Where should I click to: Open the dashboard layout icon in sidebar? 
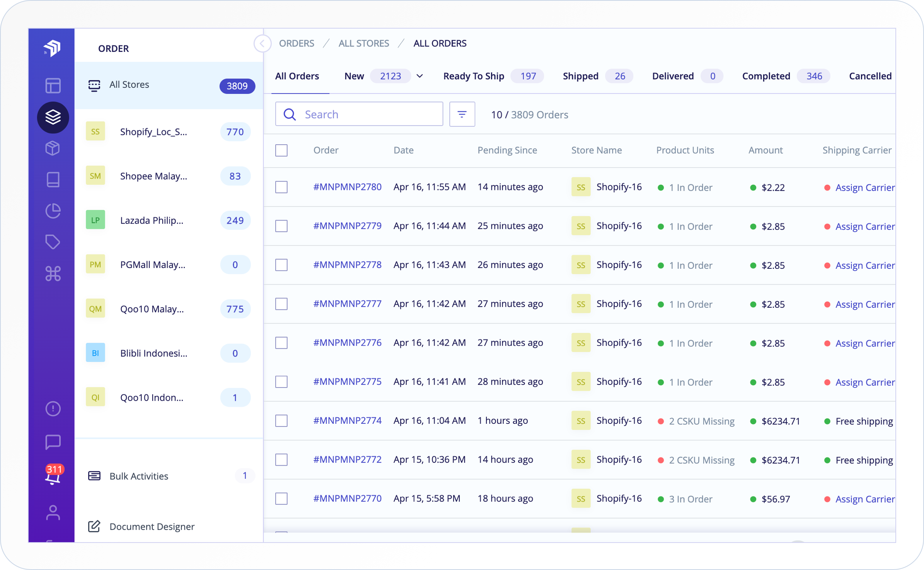click(x=53, y=85)
